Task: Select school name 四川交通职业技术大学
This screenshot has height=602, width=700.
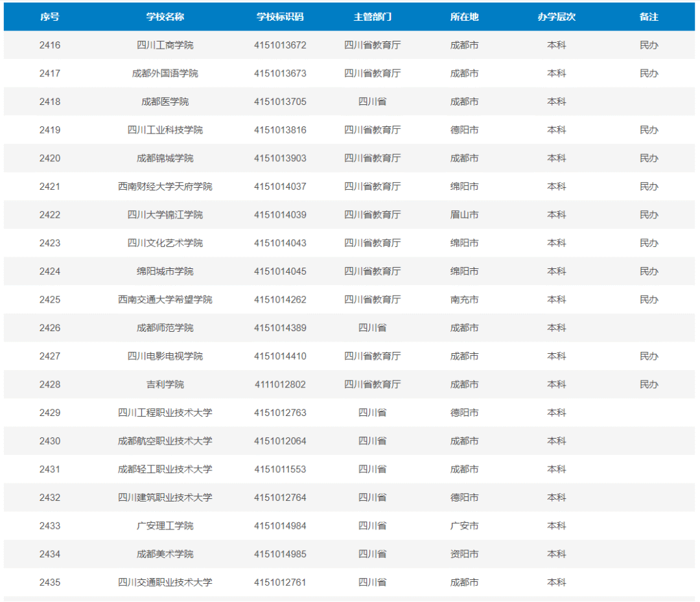Action: (165, 583)
